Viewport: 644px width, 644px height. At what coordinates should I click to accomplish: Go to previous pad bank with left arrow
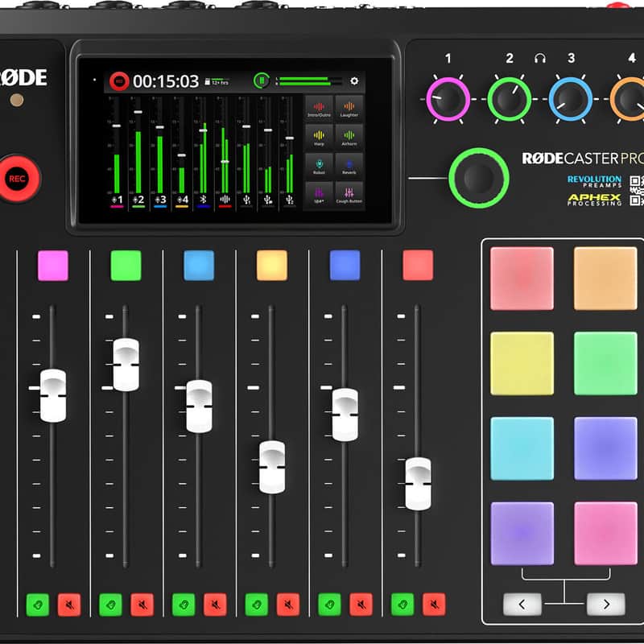[522, 605]
